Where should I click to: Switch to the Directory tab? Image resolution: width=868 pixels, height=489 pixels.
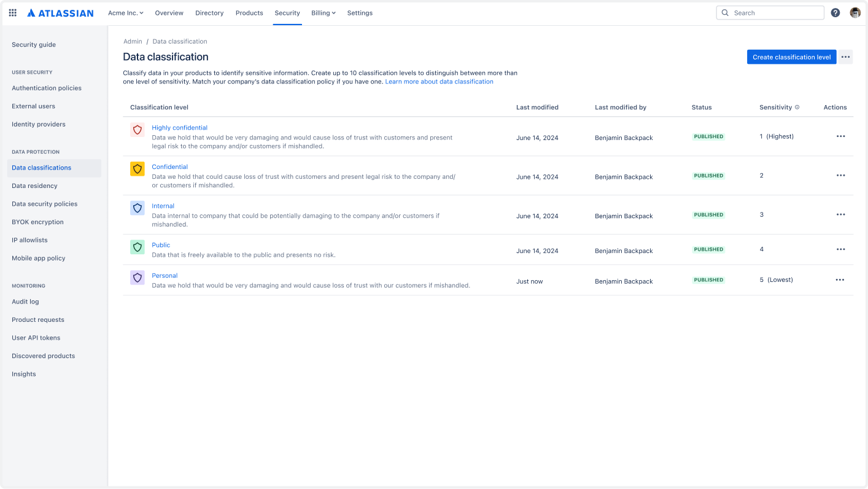(x=209, y=12)
